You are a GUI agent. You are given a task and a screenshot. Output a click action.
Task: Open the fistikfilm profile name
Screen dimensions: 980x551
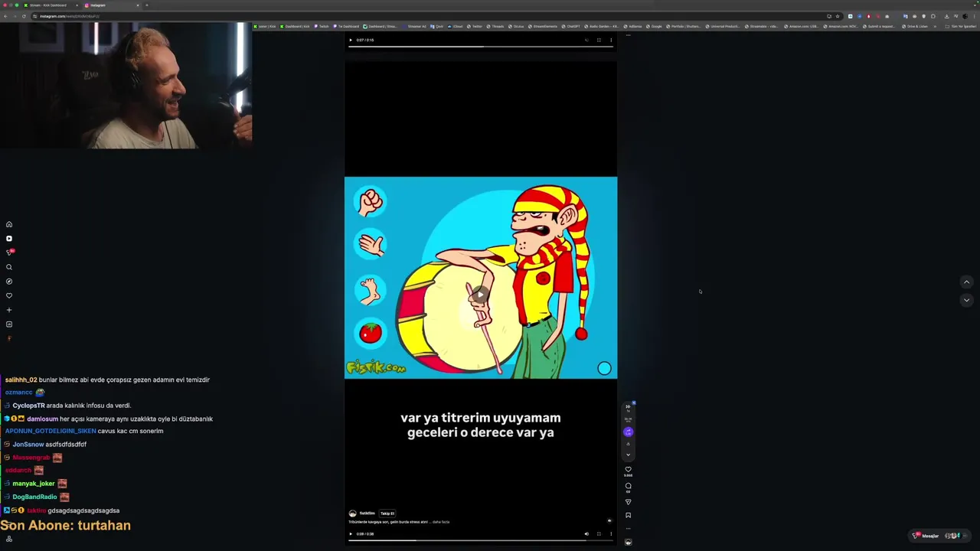tap(367, 514)
